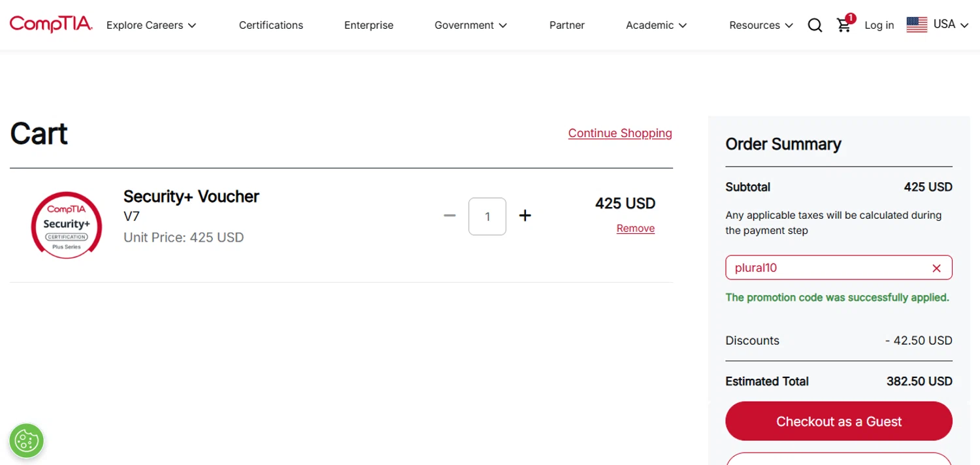Click the Subtotal label
The height and width of the screenshot is (465, 980).
click(748, 187)
